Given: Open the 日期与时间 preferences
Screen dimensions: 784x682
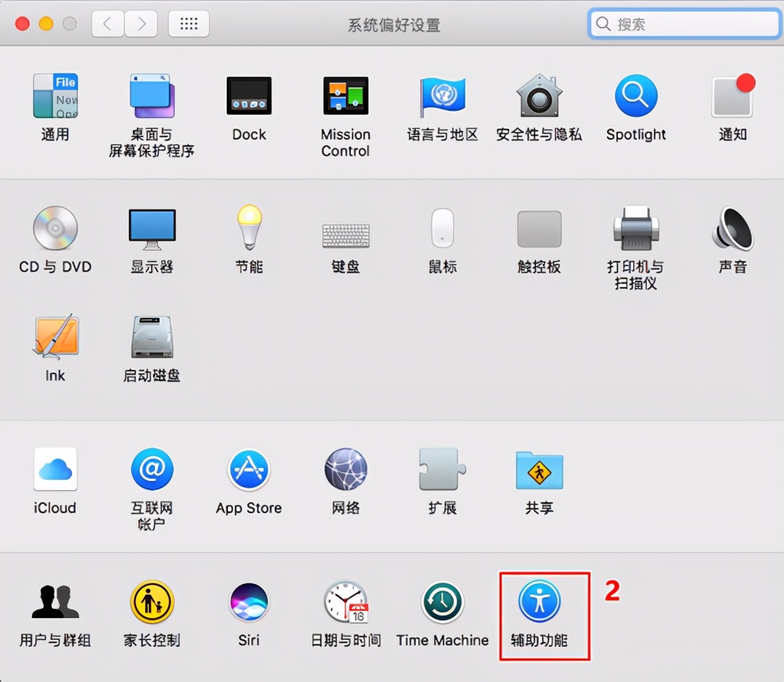Looking at the screenshot, I should [x=345, y=603].
